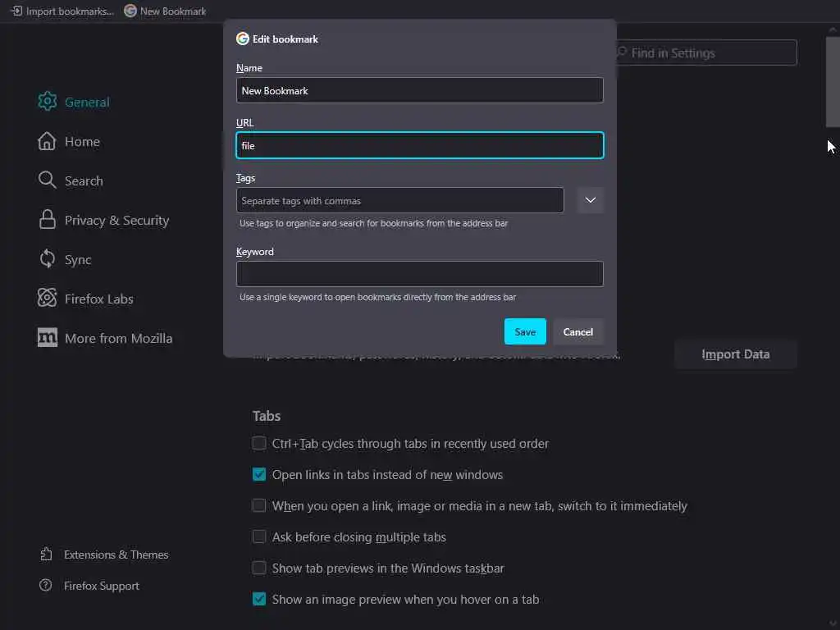
Task: Click the page vertical scrollbar thumb
Action: pos(833,78)
